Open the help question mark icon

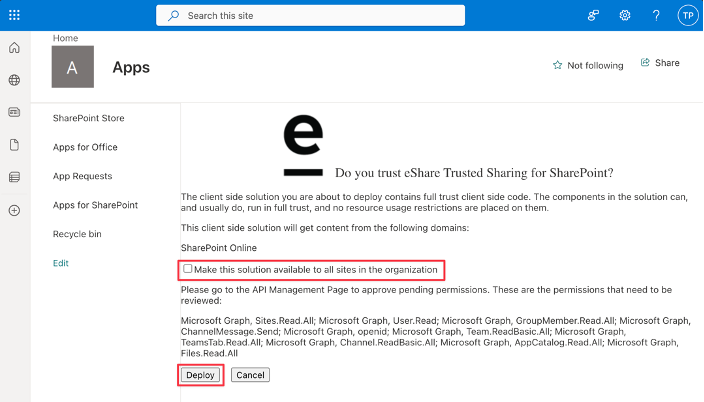(x=656, y=15)
